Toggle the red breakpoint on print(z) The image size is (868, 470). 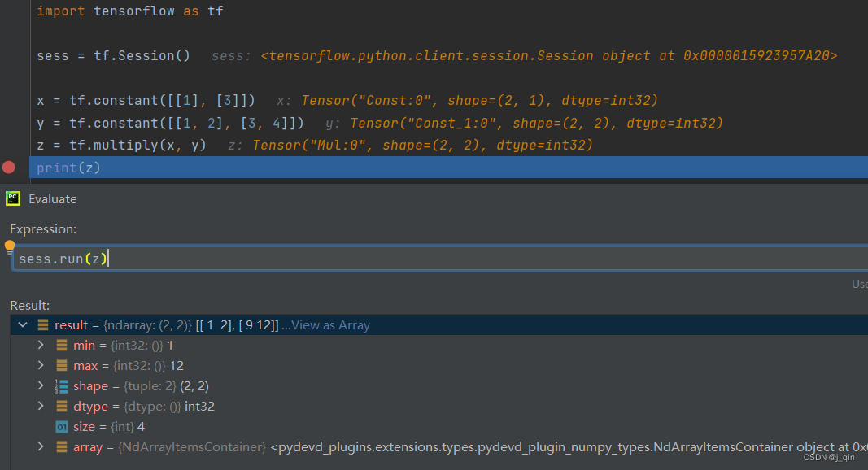(8, 167)
